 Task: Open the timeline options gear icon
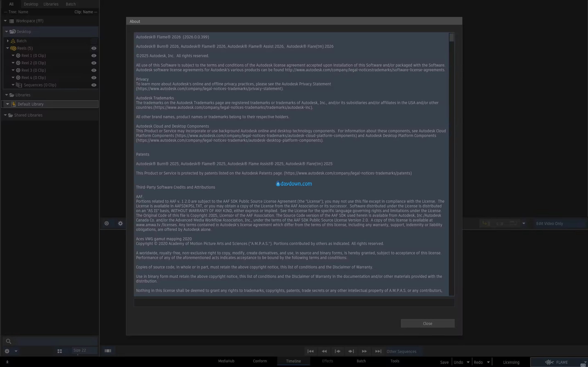click(120, 223)
